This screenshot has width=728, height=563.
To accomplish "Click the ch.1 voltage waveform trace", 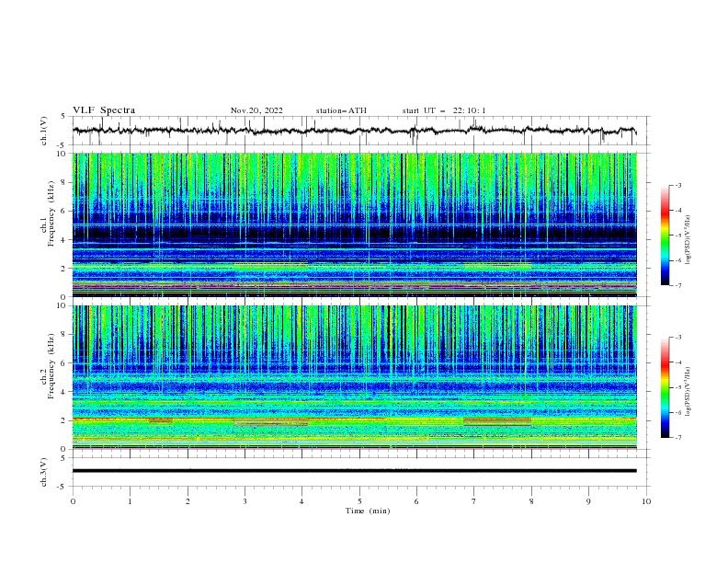I will (354, 131).
